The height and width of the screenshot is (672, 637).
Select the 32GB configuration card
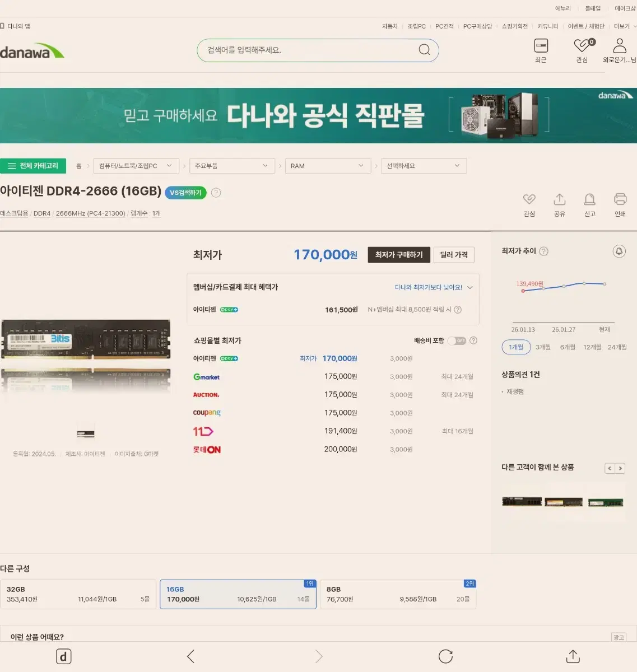[x=78, y=594]
